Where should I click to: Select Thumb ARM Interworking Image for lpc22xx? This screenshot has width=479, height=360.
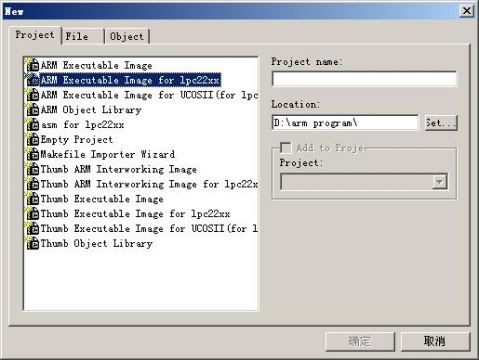coord(149,184)
